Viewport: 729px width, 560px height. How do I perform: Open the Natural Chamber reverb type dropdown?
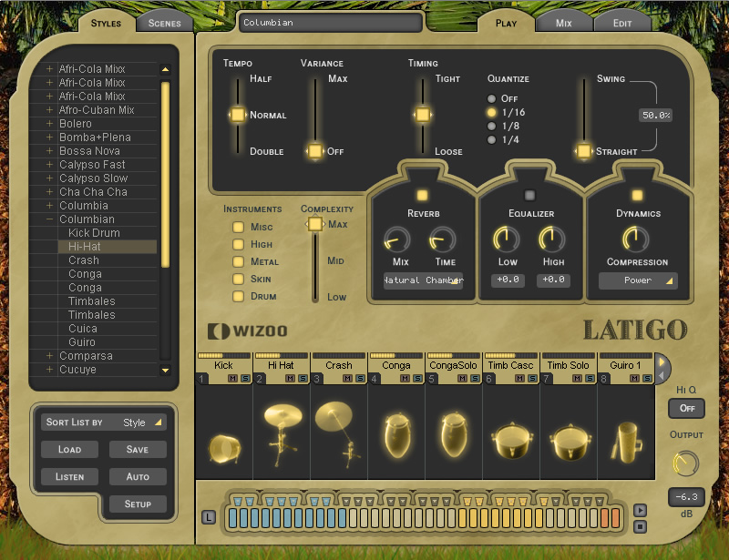coord(423,280)
